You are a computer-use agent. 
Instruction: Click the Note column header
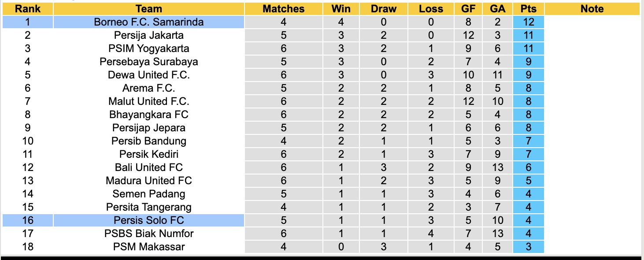[592, 9]
